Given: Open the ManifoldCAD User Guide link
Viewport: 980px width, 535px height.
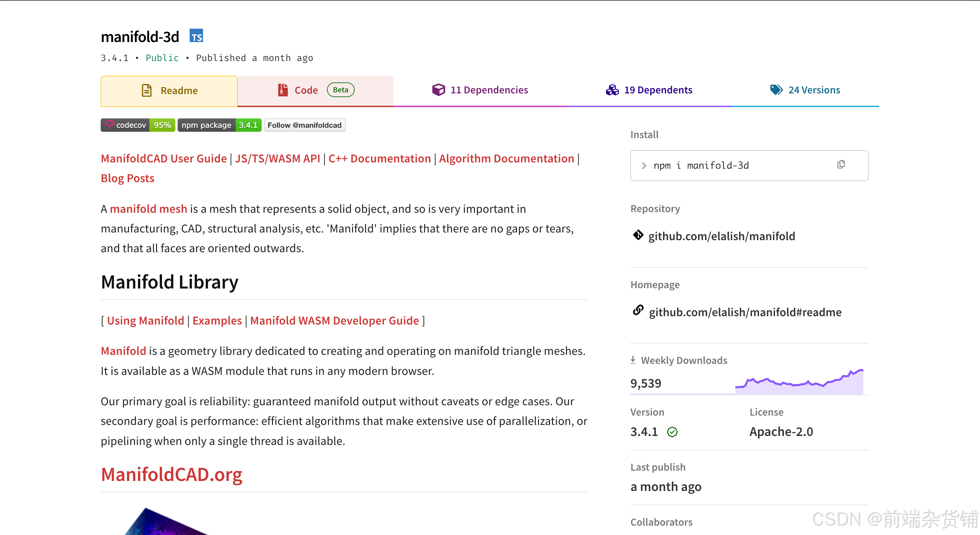Looking at the screenshot, I should point(164,158).
